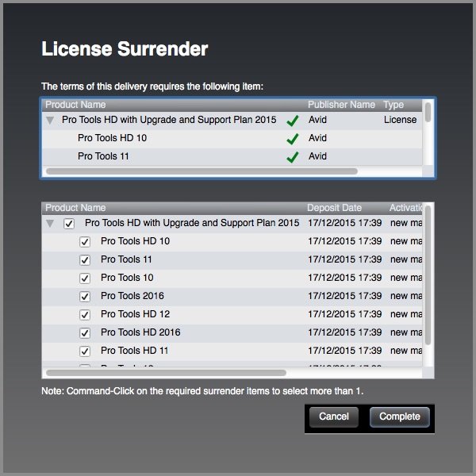The image size is (476, 476).
Task: Collapse the Pro Tools HD plan in the lower table
Action: (x=50, y=224)
